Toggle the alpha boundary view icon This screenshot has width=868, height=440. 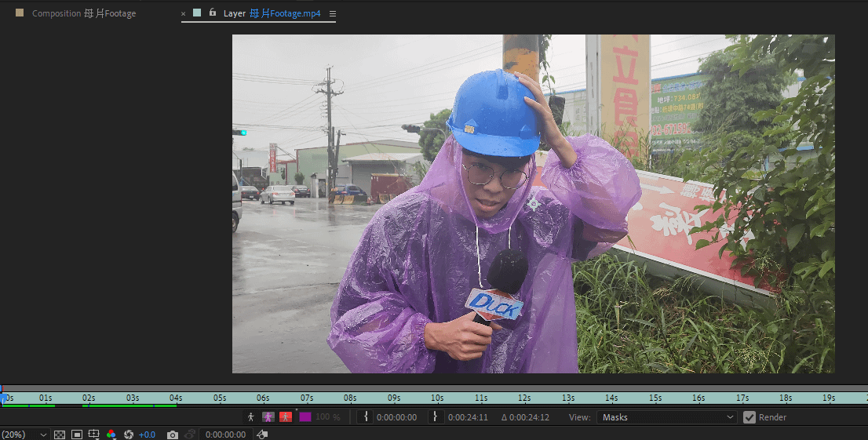[268, 417]
